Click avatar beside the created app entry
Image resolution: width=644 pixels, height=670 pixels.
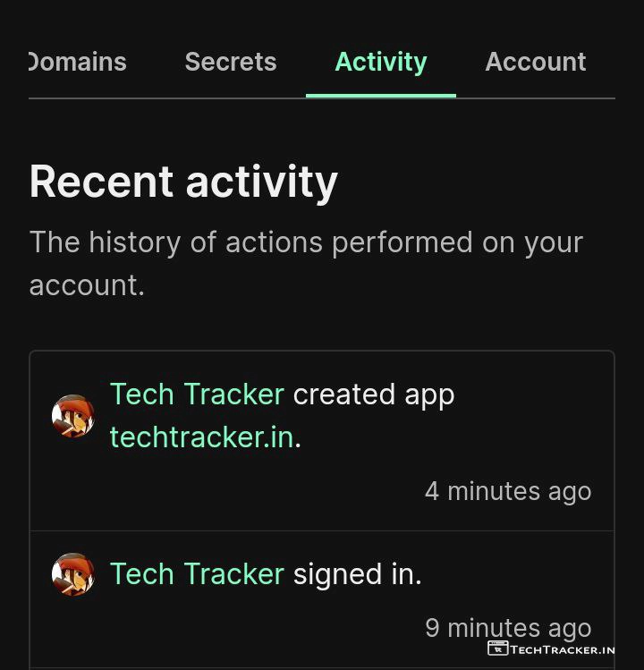(x=73, y=416)
